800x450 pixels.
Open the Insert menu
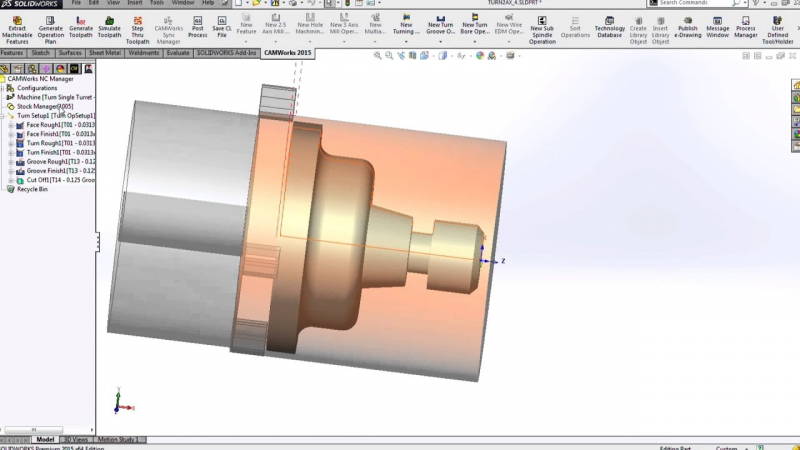click(x=134, y=3)
